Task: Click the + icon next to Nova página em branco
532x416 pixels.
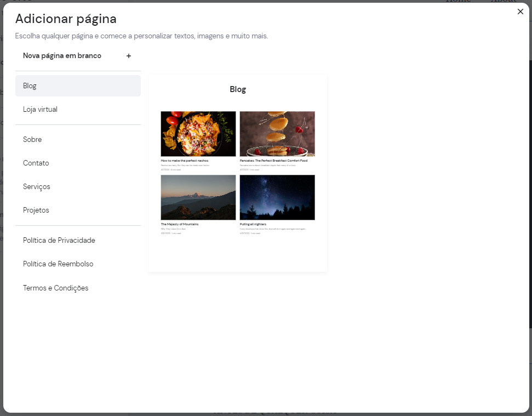Action: point(128,55)
